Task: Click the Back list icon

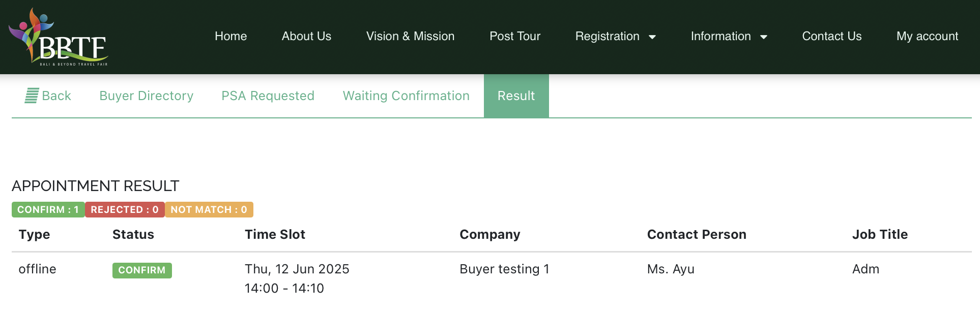Action: [x=32, y=96]
